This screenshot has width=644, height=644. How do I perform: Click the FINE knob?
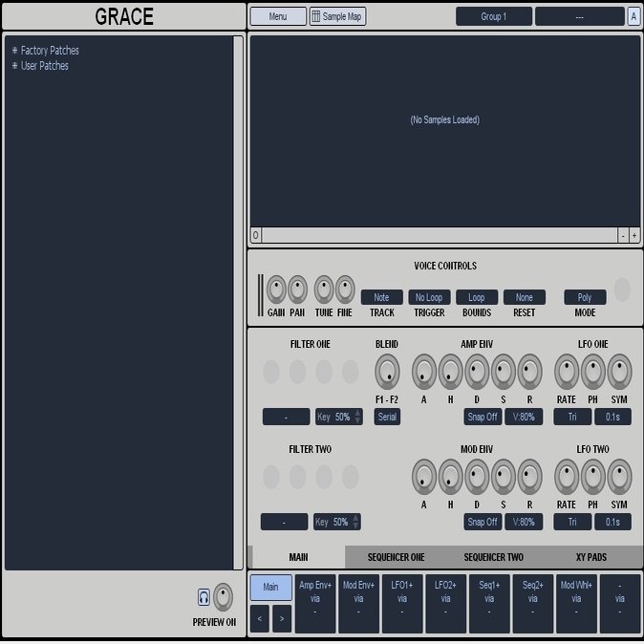(x=346, y=290)
